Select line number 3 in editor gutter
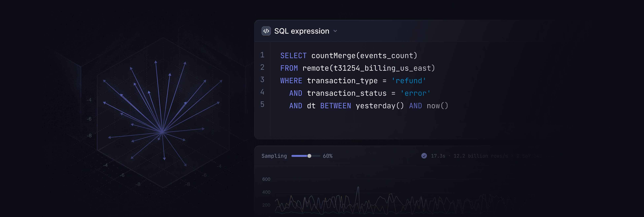 tap(262, 80)
